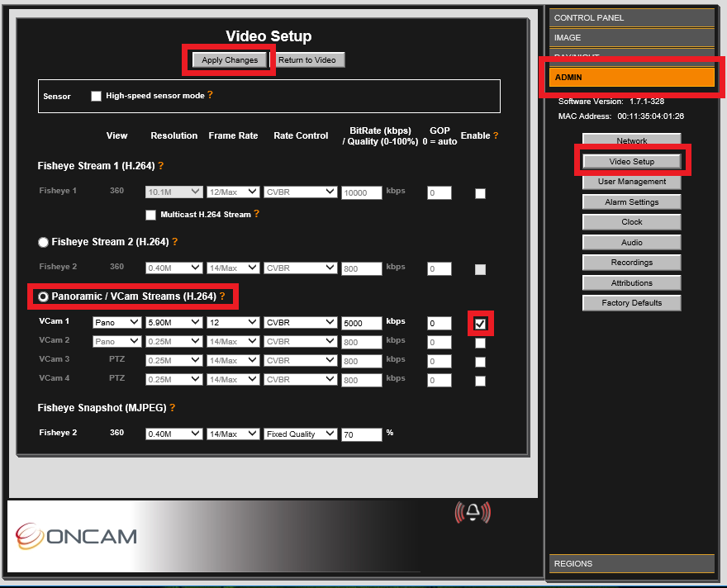Click Snapshot quality field 70
This screenshot has height=588, width=727.
362,434
